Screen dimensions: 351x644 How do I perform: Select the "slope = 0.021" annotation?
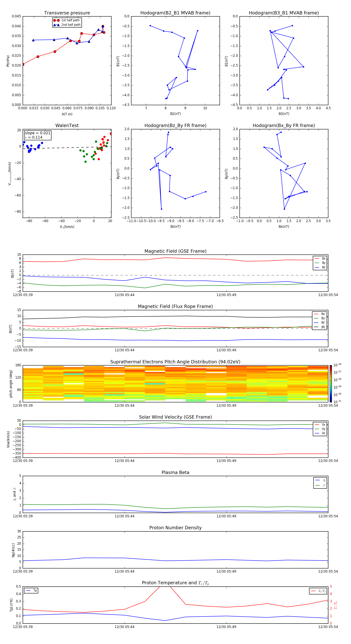pos(37,133)
